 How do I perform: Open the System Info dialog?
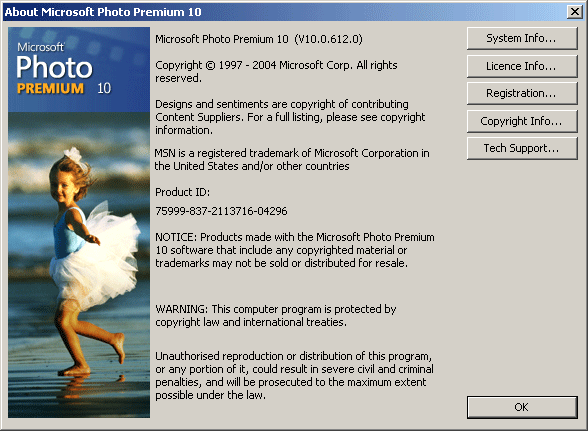522,38
